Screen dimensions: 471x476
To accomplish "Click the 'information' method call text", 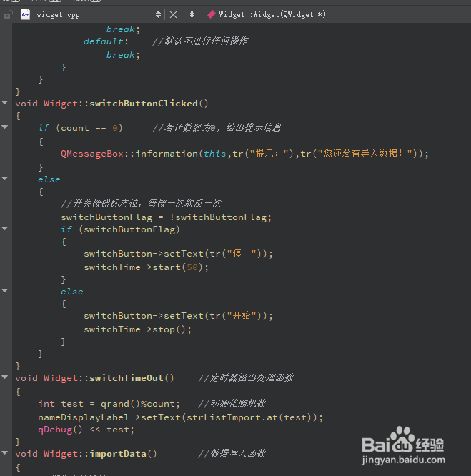I will (x=167, y=154).
